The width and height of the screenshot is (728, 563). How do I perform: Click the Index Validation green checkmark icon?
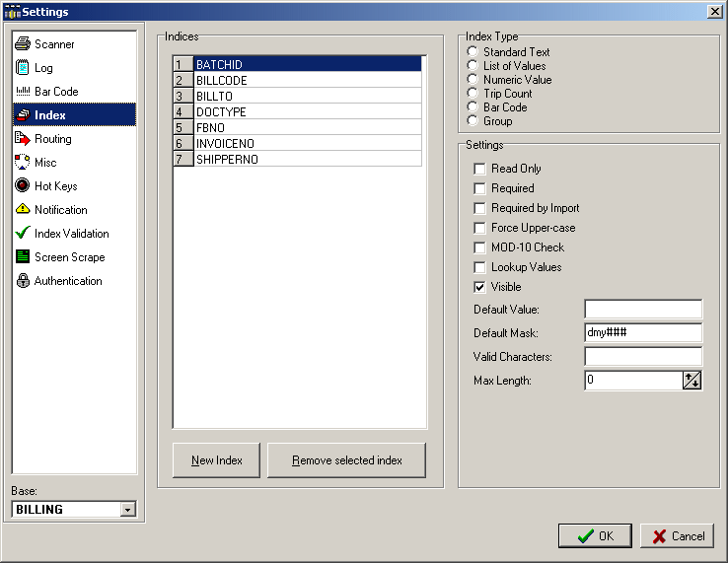[x=23, y=233]
